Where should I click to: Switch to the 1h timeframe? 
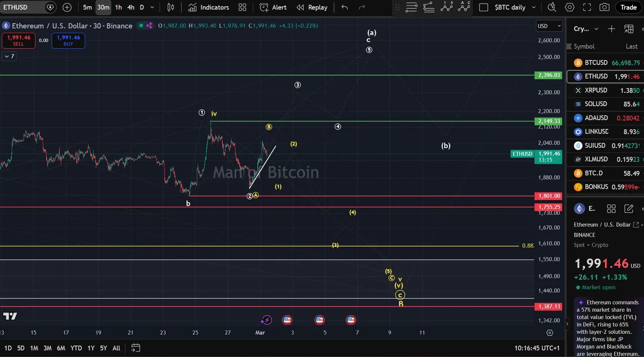pyautogui.click(x=118, y=7)
